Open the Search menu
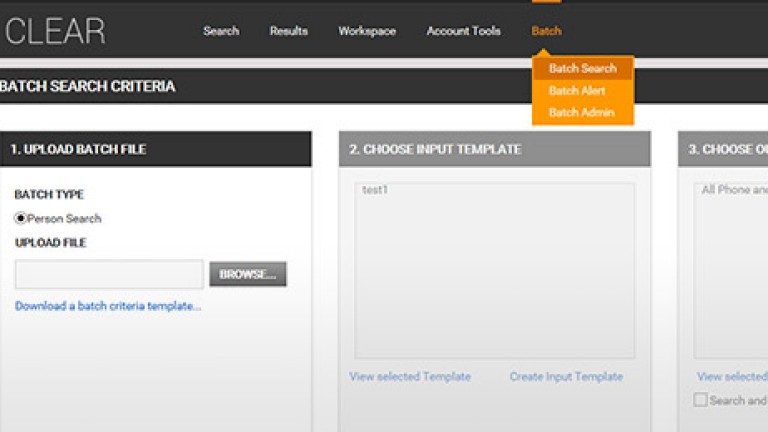The height and width of the screenshot is (432, 768). point(221,31)
